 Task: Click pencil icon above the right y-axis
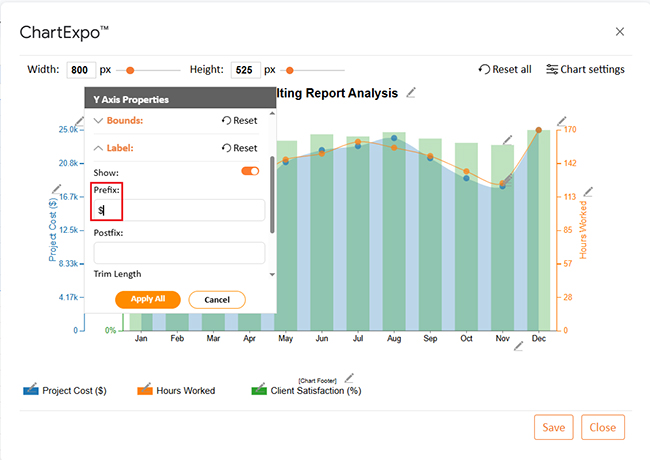pos(561,121)
